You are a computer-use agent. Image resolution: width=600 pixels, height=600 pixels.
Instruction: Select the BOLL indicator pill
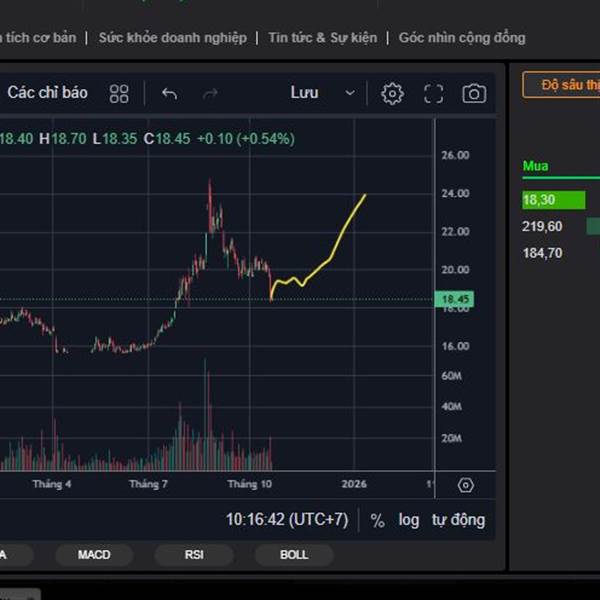pos(294,555)
